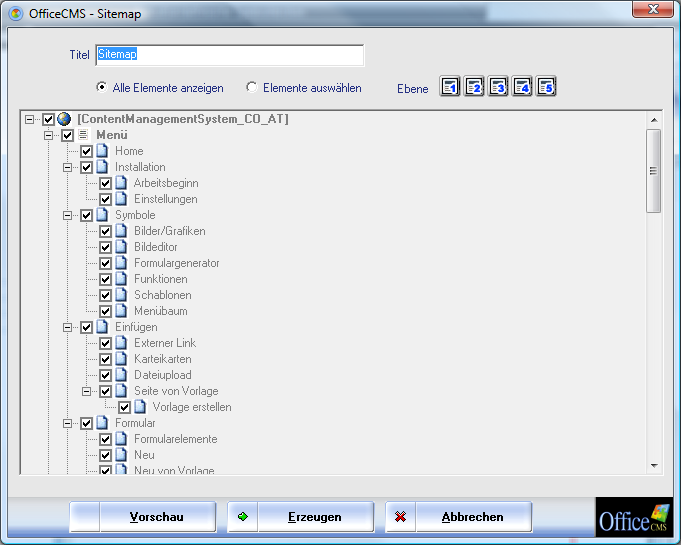This screenshot has height=545, width=681.
Task: Select Ebene level 2 icon
Action: (x=474, y=86)
